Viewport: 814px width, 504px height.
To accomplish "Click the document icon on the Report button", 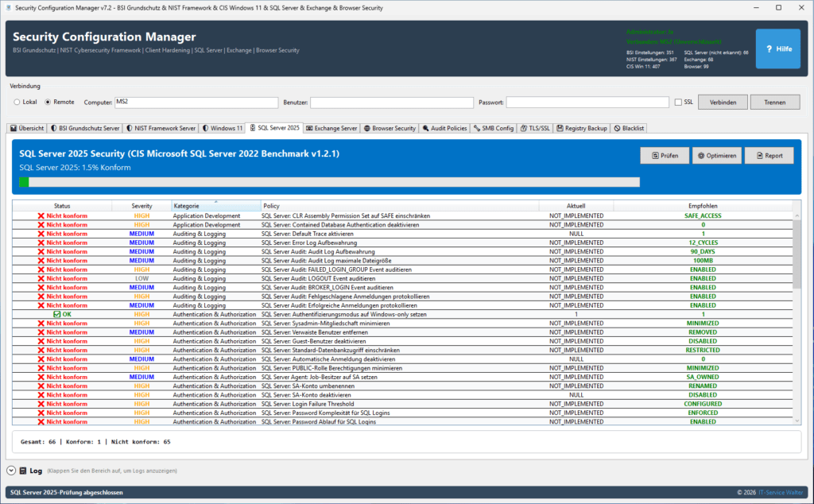I will point(760,155).
